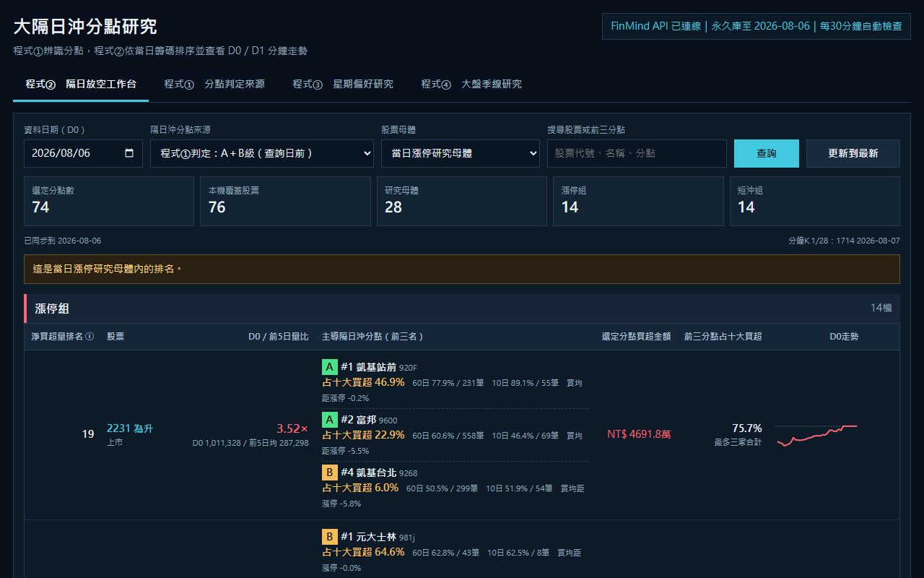The height and width of the screenshot is (578, 924).
Task: Click the 14檔 count in 漲停組 section
Action: click(x=881, y=308)
